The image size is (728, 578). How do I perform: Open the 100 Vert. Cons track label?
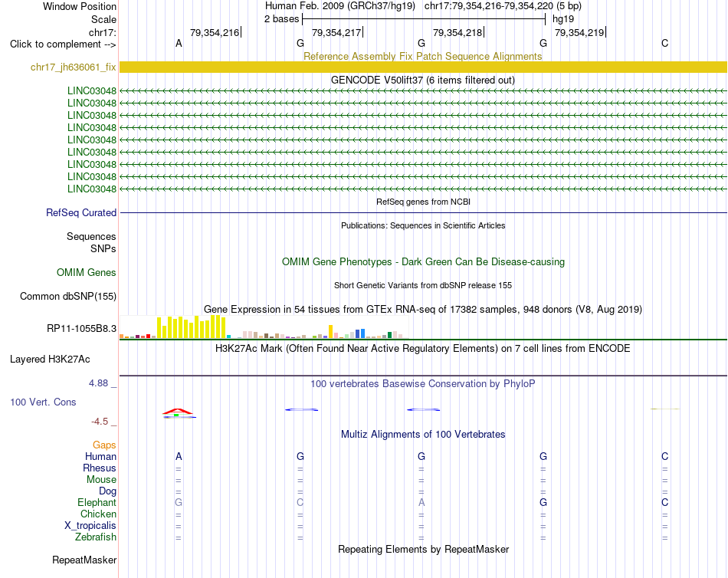[x=43, y=402]
